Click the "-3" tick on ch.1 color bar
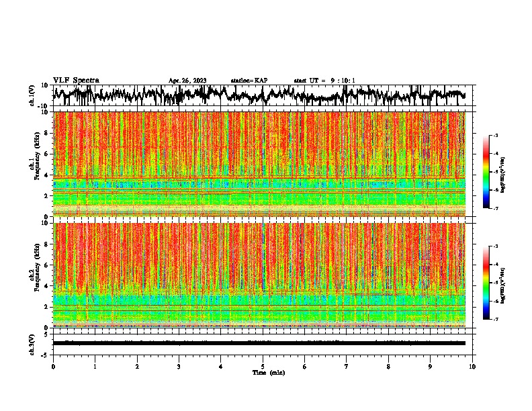This screenshot has width=532, height=411. (496, 136)
